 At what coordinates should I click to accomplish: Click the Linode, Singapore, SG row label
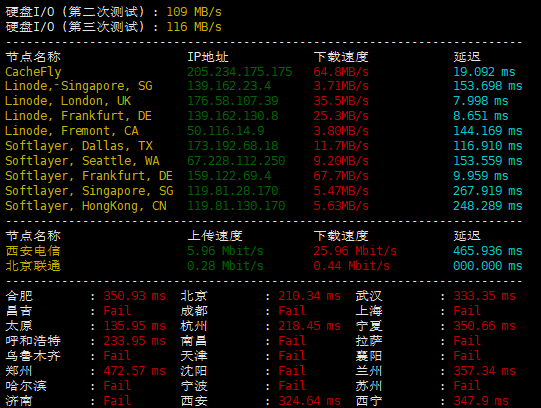pos(79,86)
